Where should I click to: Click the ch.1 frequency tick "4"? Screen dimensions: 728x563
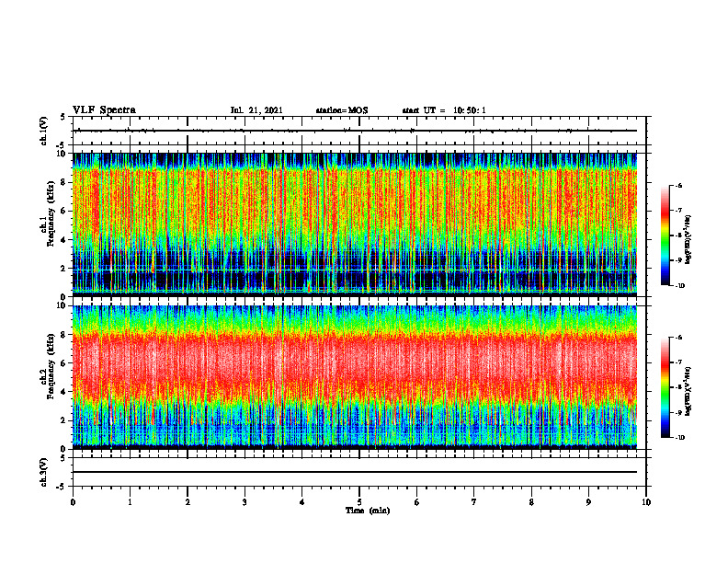64,240
